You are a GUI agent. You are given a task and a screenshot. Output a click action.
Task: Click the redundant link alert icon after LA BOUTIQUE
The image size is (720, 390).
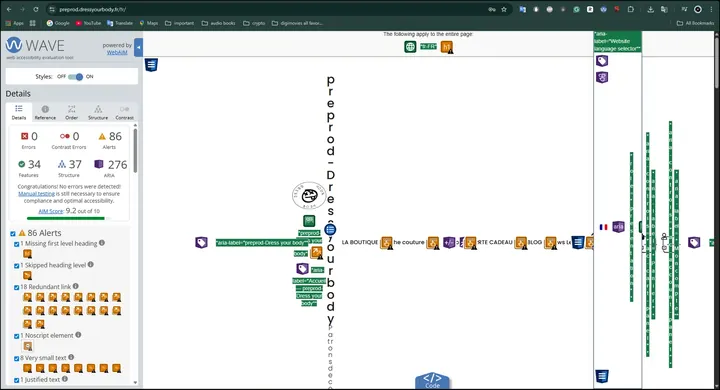point(386,243)
